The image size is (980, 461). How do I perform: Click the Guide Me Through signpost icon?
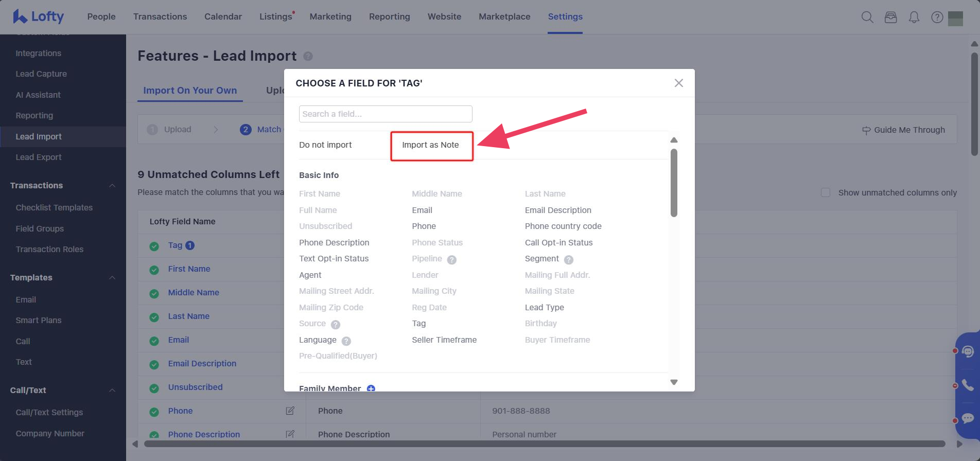pos(866,130)
